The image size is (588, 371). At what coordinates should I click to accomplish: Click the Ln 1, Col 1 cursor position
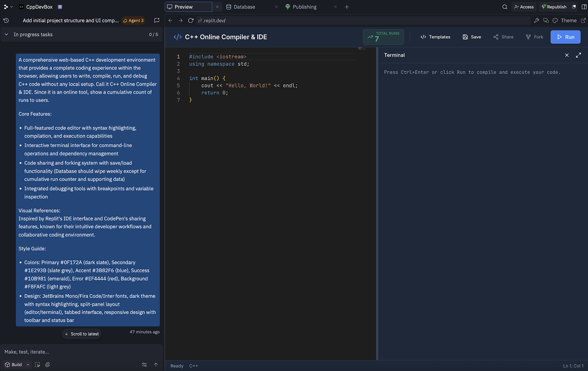coord(573,366)
